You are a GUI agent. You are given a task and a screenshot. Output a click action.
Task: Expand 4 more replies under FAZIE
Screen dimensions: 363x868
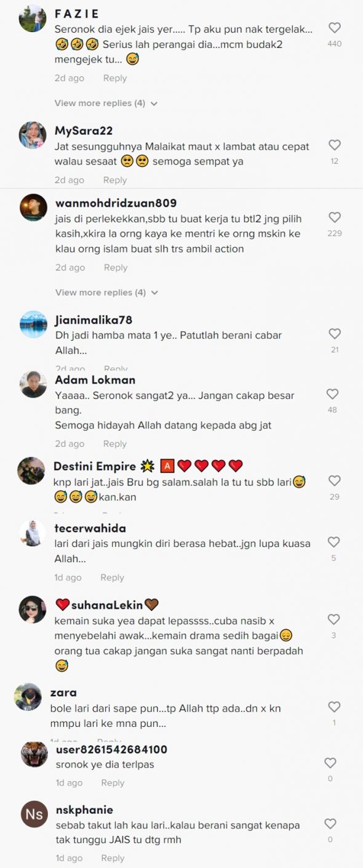[x=106, y=103]
